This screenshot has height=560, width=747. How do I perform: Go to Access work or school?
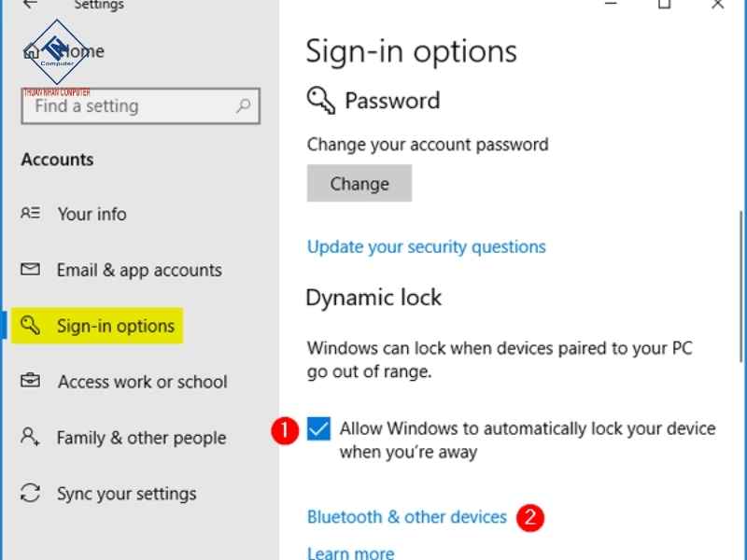point(142,382)
